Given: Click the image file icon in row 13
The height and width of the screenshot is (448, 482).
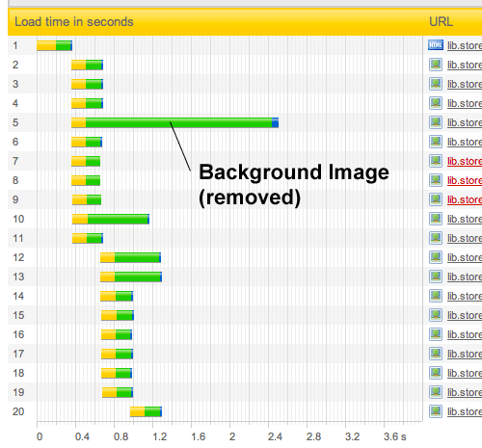Looking at the screenshot, I should [x=436, y=277].
